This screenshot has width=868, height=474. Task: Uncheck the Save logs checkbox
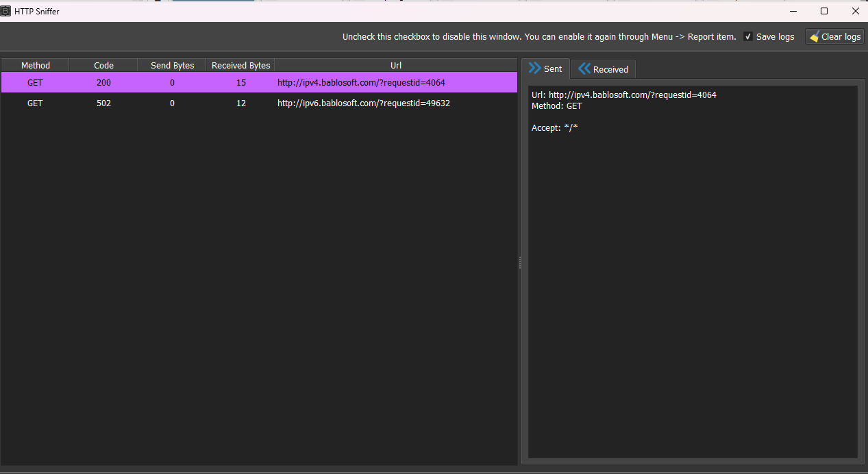coord(747,36)
